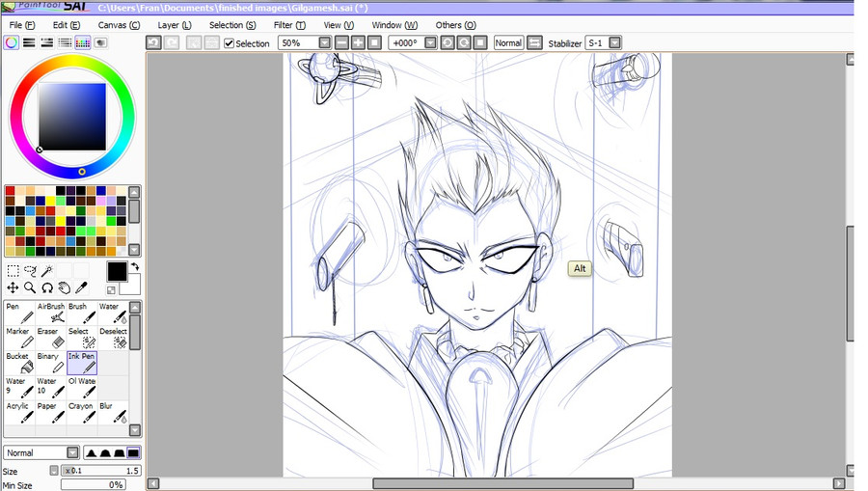Click the Undo arrow button
The height and width of the screenshot is (491, 868).
[154, 42]
